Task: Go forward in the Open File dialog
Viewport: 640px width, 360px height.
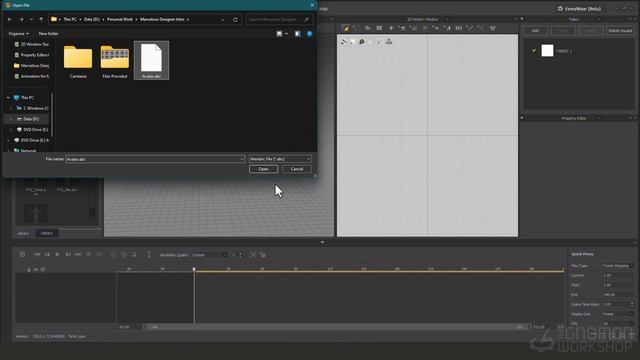Action: [x=21, y=19]
